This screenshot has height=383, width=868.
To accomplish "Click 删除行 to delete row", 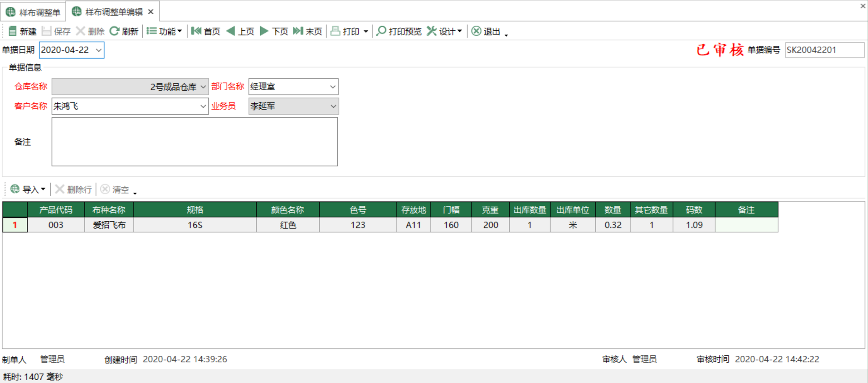I will coord(73,189).
